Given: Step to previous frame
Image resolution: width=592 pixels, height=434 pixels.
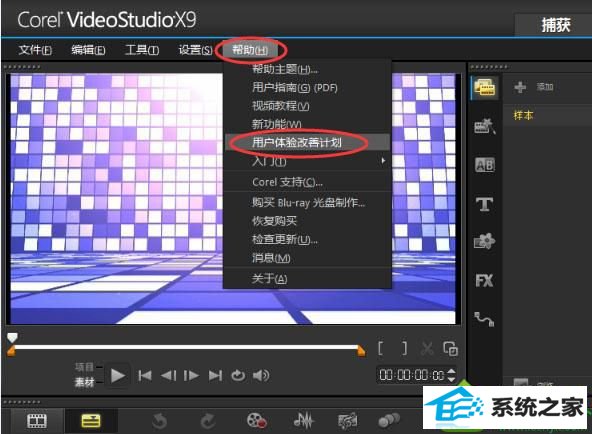Looking at the screenshot, I should (168, 376).
